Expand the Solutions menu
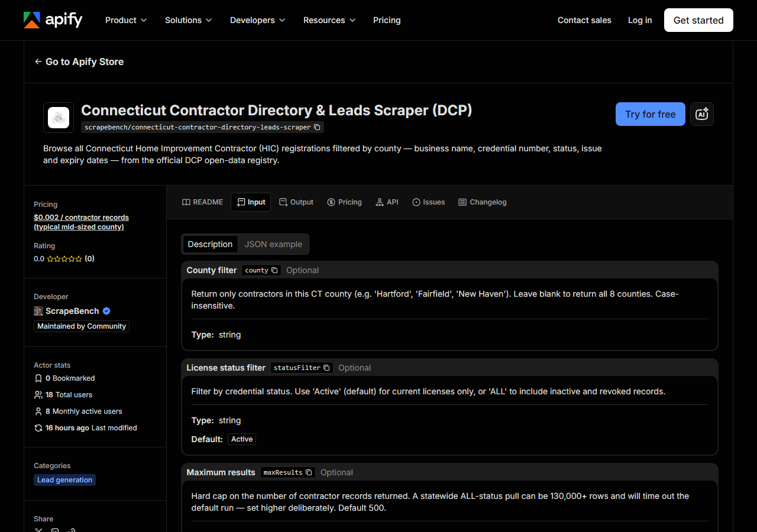Image resolution: width=757 pixels, height=532 pixels. tap(189, 20)
